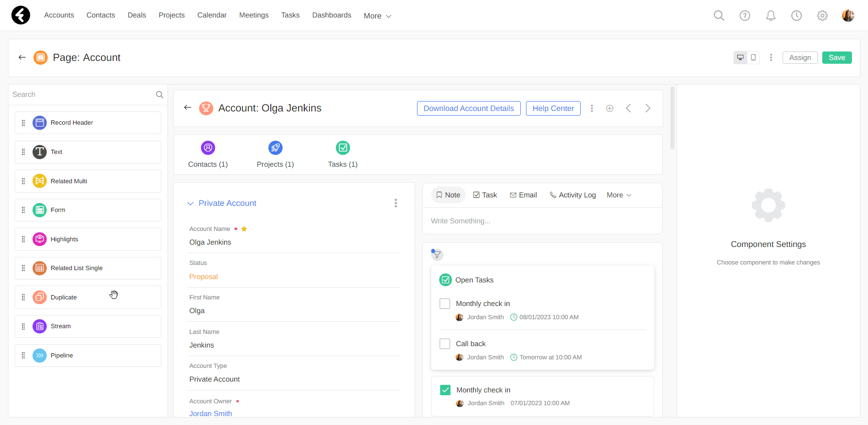Select the Stream component
Viewport: 868px width, 425px height.
(88, 326)
